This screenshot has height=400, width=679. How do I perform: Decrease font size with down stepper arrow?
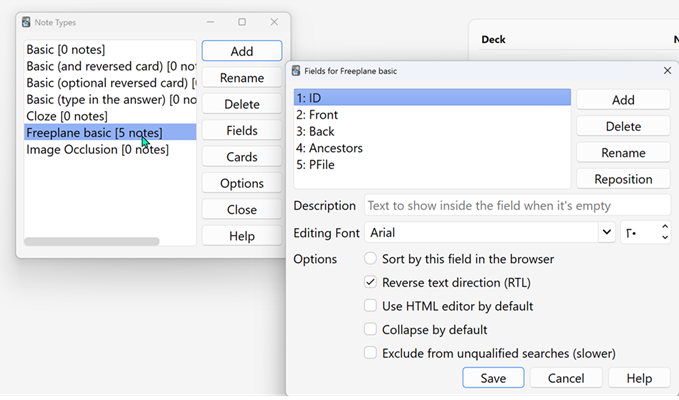click(665, 238)
